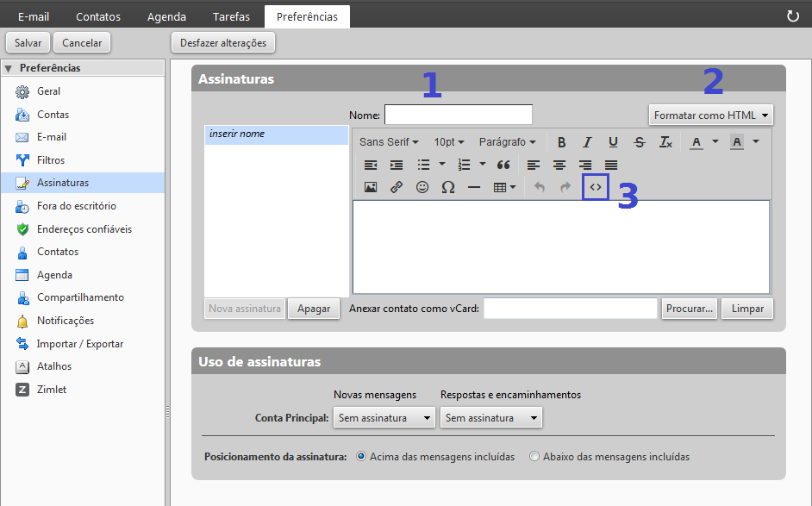Apply strikethrough formatting
The image size is (812, 506).
coord(640,142)
